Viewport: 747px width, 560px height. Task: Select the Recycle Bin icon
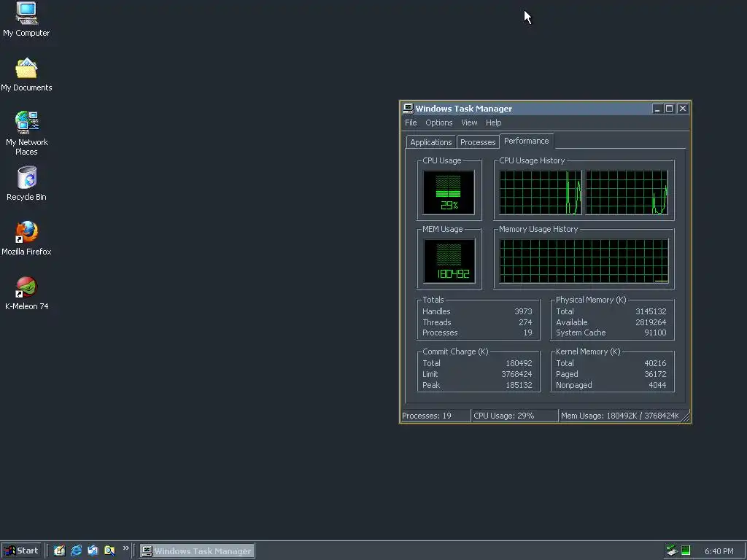click(x=27, y=183)
